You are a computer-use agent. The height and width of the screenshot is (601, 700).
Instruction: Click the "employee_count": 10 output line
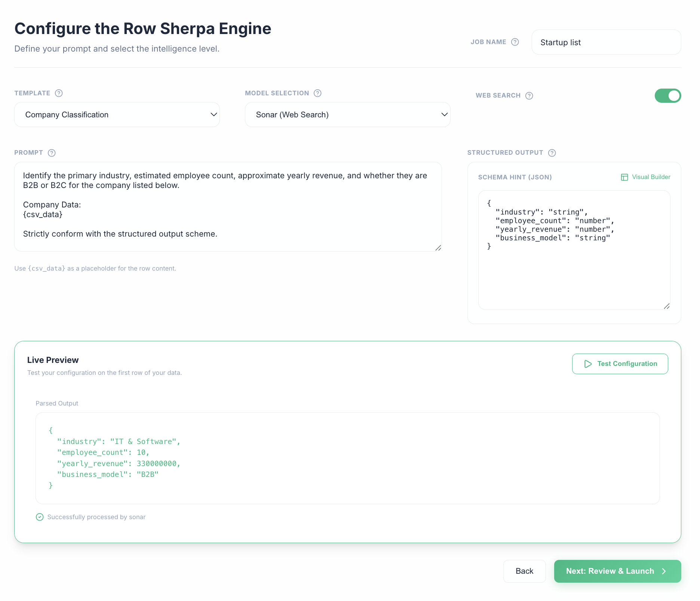coord(103,452)
